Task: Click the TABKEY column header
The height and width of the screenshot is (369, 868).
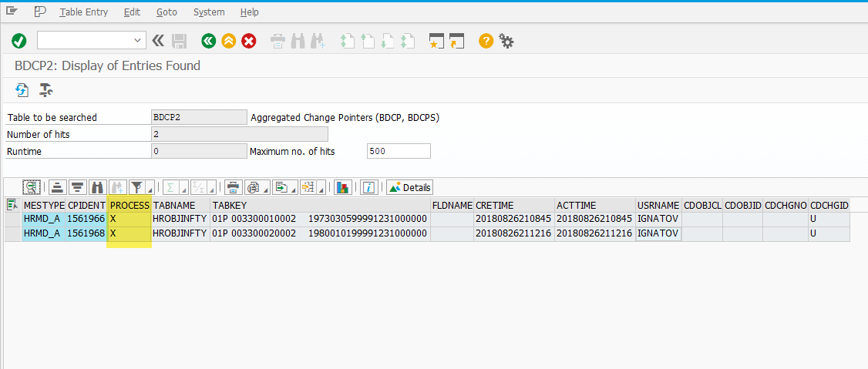Action: coord(320,205)
